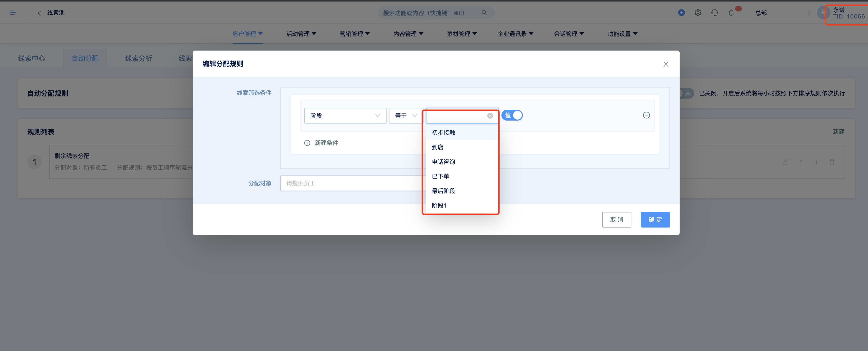Image resolution: width=868 pixels, height=351 pixels.
Task: Click the 搜索功能或内容 search box
Action: pos(436,13)
